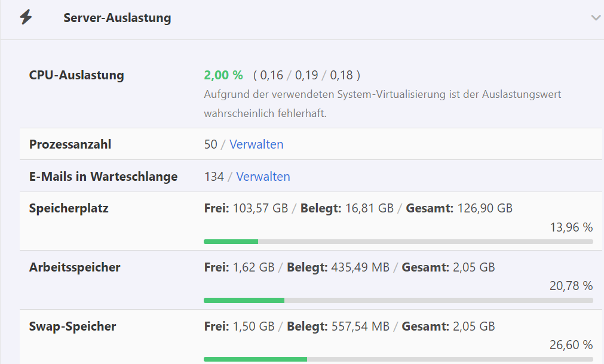
Task: Click the Swap-Speicher usage progress bar
Action: (x=398, y=359)
